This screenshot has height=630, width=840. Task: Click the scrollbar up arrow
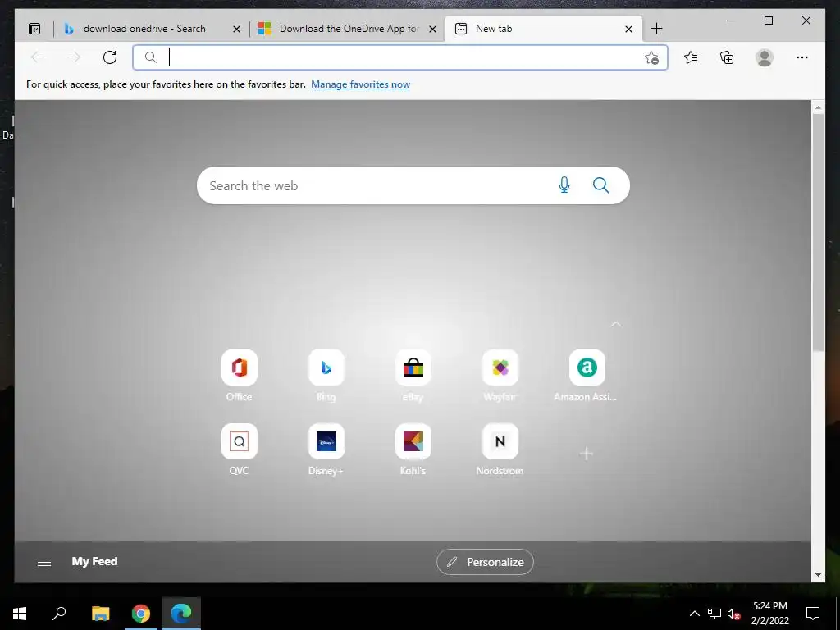[818, 107]
